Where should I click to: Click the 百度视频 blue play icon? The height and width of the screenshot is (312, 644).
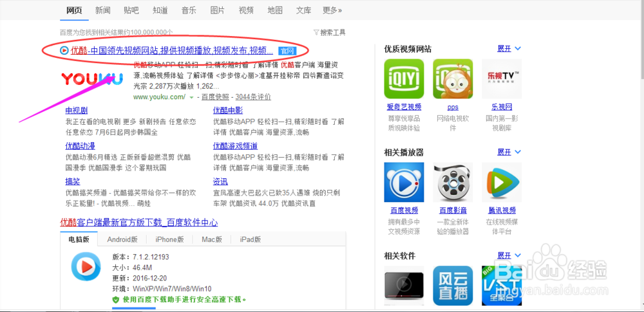[404, 182]
